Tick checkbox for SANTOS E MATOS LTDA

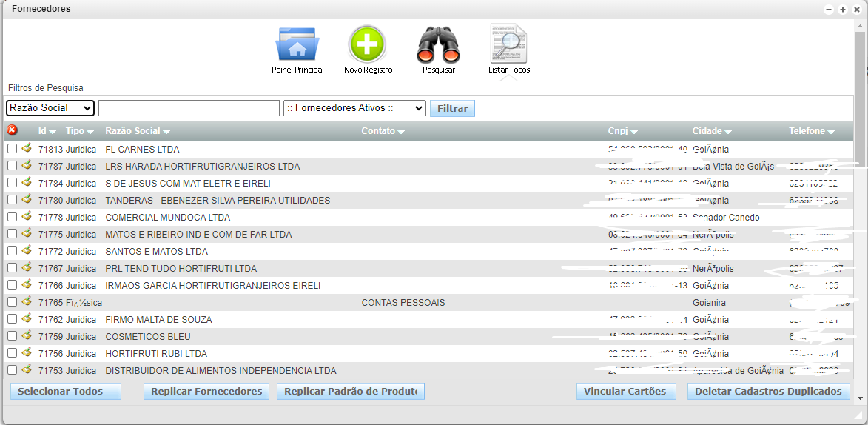[12, 251]
